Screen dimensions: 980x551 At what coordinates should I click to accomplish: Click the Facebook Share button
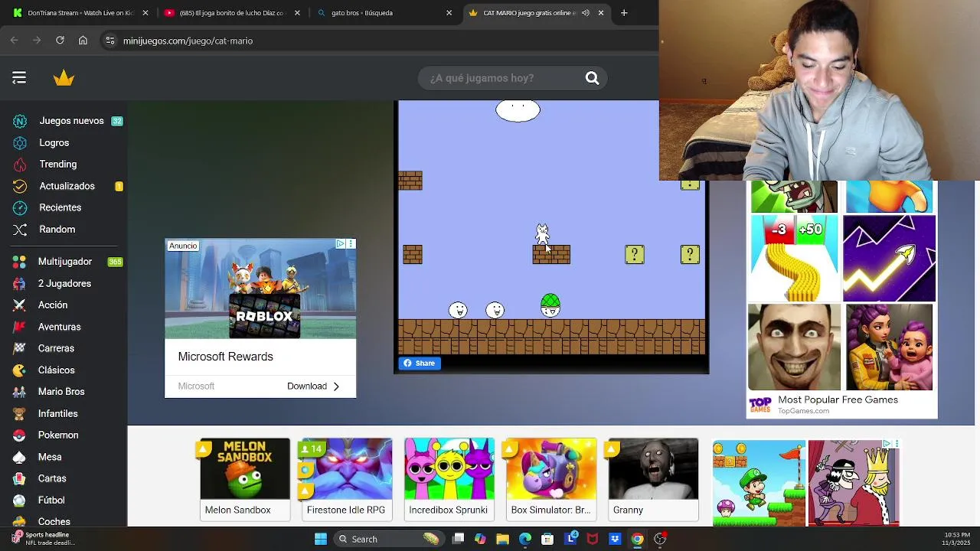click(x=420, y=364)
